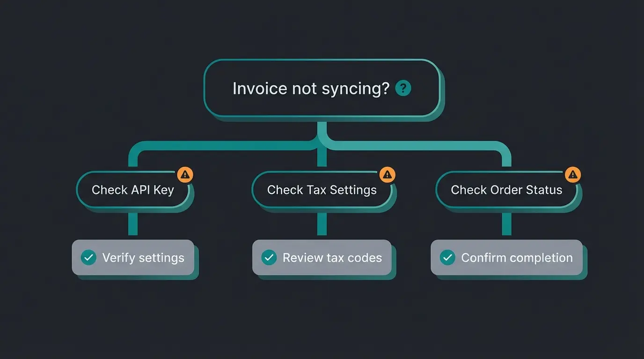Click the warning triangle on Check Order Status
The image size is (644, 359).
coord(572,174)
